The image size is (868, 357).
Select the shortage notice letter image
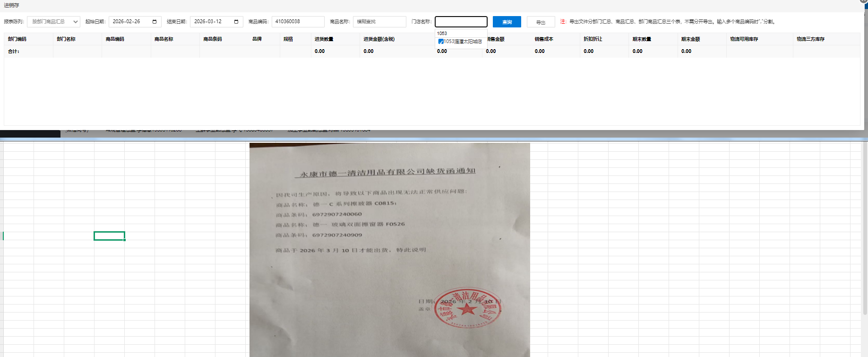[389, 250]
